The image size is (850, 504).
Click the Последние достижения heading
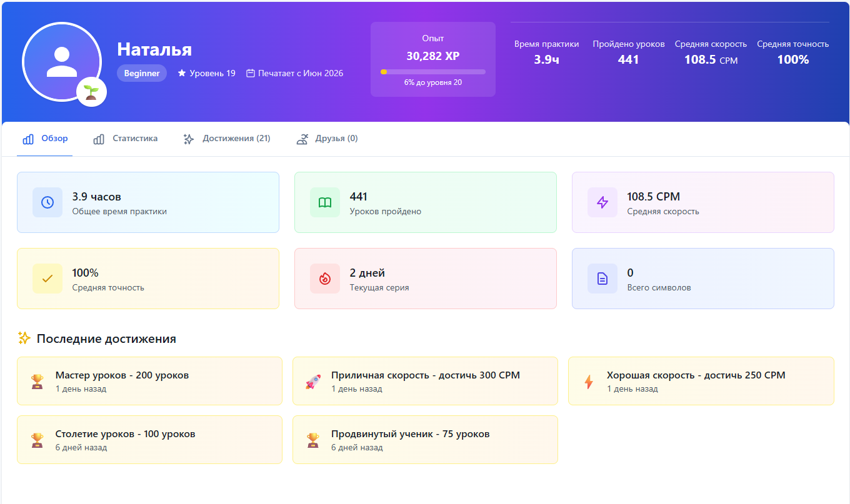pos(106,339)
